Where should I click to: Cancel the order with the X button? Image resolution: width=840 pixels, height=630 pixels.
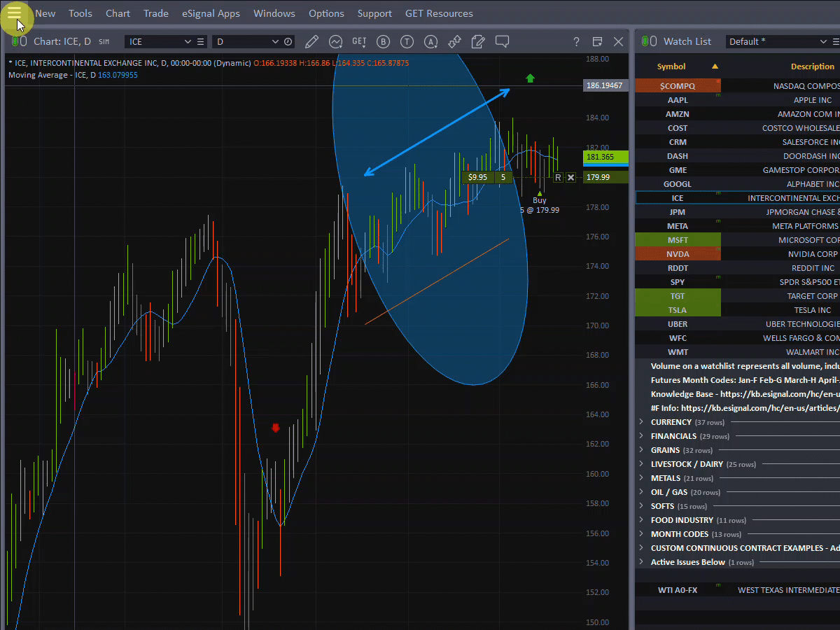570,178
